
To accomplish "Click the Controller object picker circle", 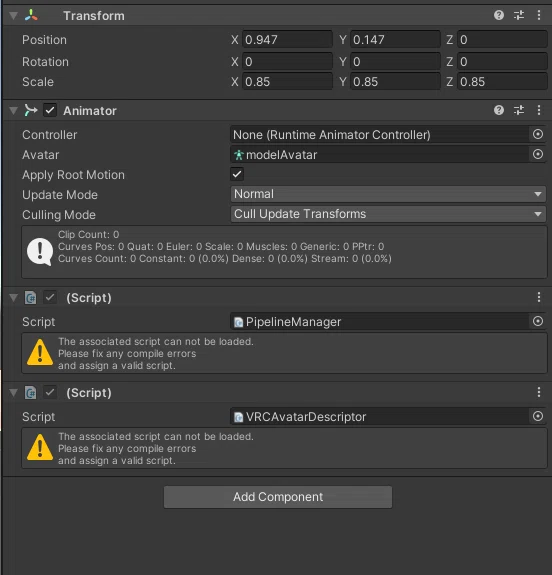I will [538, 134].
